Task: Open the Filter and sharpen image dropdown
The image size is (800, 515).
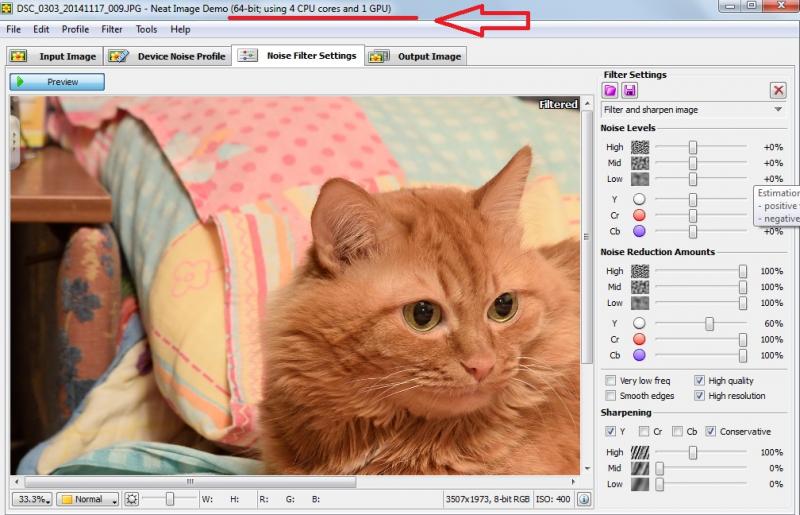Action: pos(693,110)
